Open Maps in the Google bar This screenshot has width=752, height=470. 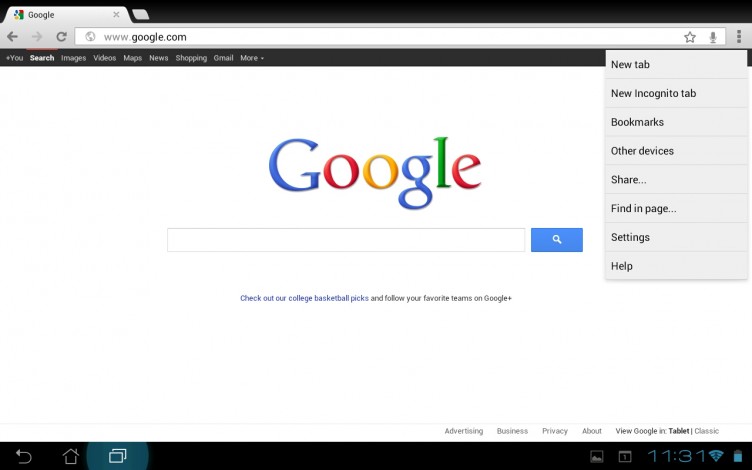pyautogui.click(x=132, y=58)
